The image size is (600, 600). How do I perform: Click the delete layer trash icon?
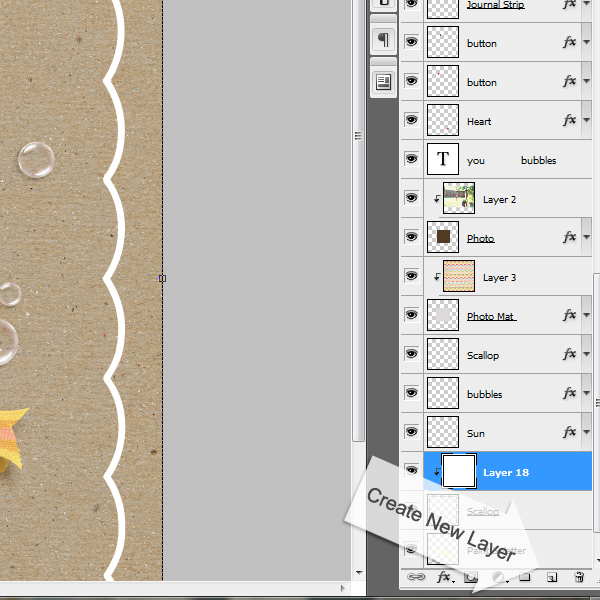[x=579, y=577]
